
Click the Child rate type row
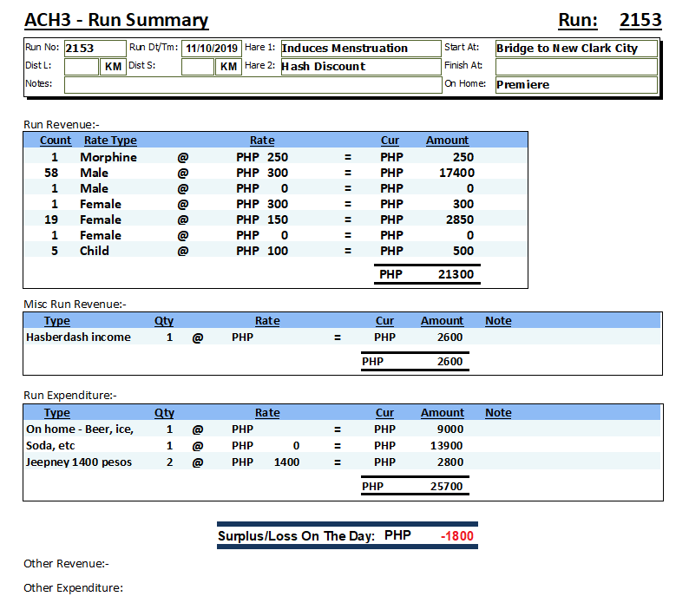95,251
